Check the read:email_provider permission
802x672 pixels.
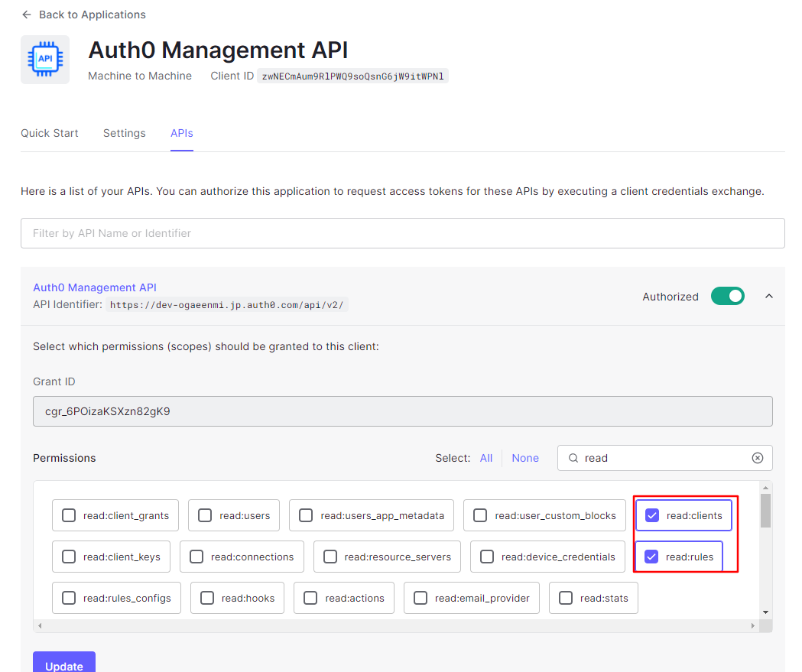coord(420,598)
